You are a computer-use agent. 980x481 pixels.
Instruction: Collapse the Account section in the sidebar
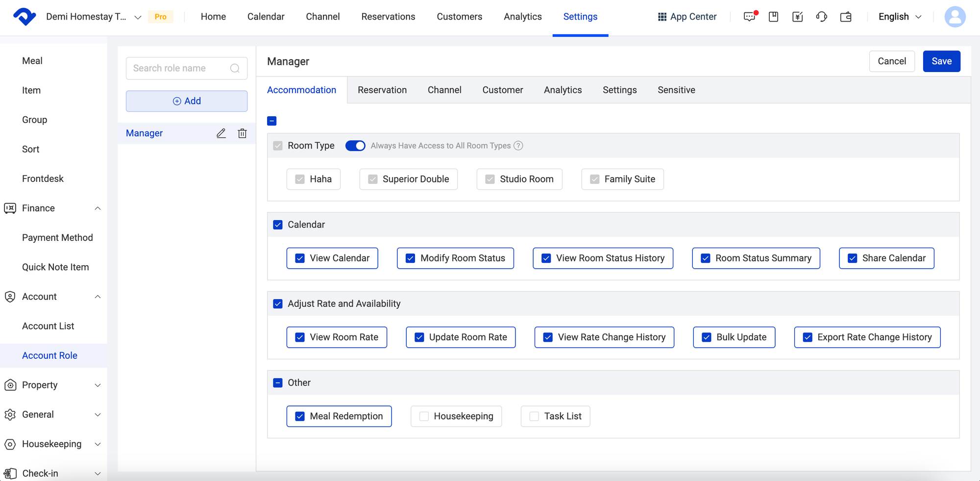[x=98, y=297]
